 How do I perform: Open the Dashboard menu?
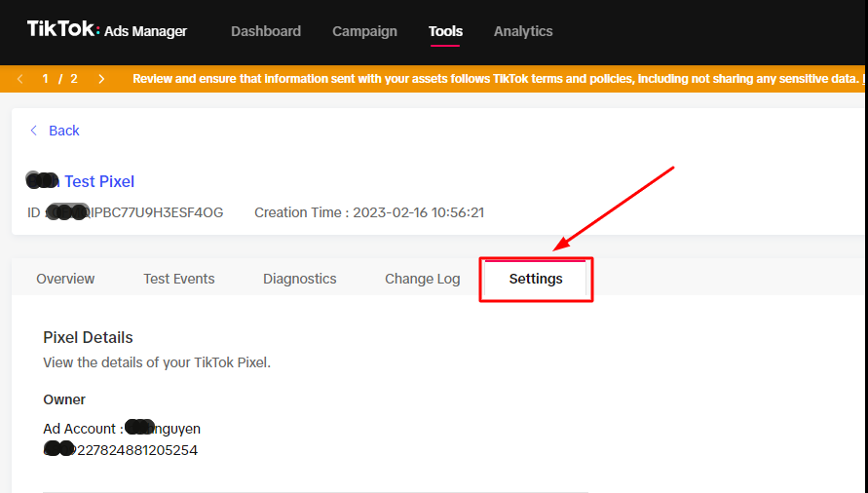266,31
